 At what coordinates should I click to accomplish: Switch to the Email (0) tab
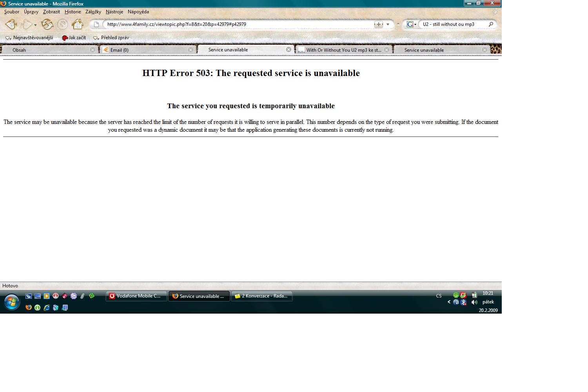[145, 50]
